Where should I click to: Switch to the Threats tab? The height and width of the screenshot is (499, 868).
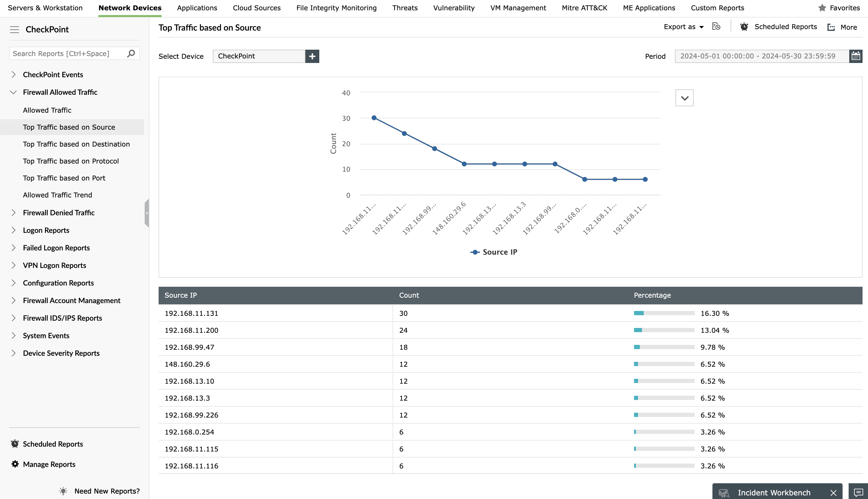(x=405, y=8)
